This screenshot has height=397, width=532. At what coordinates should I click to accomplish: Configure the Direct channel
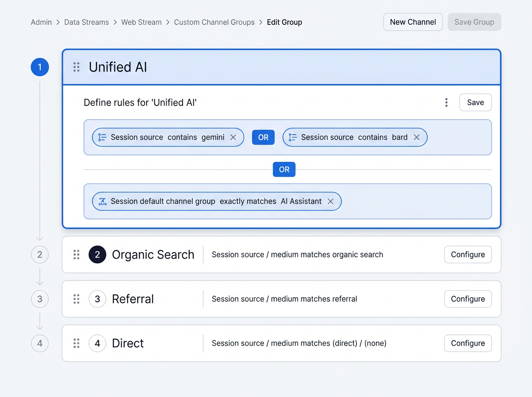[468, 343]
